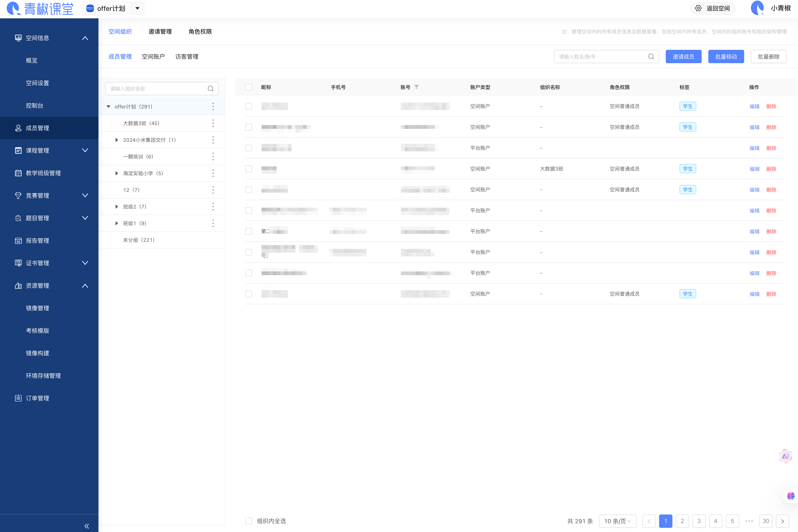The width and height of the screenshot is (798, 532).
Task: Open more options for offer计划 root node
Action: [x=213, y=107]
